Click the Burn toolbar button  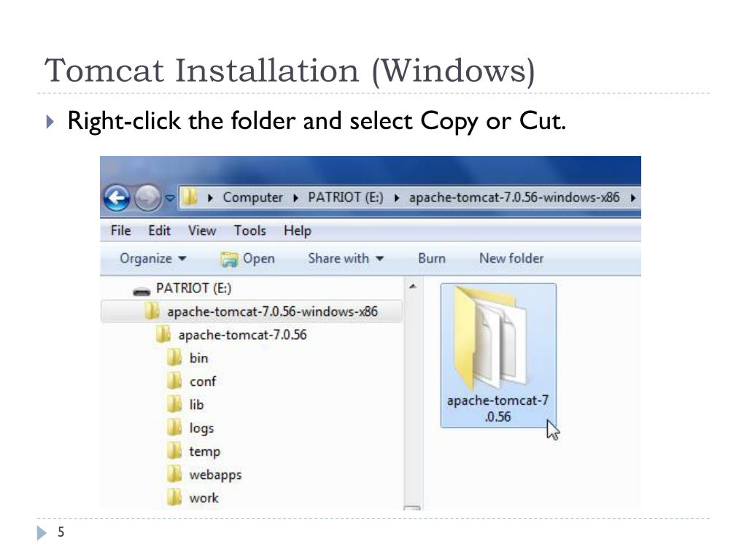coord(432,258)
